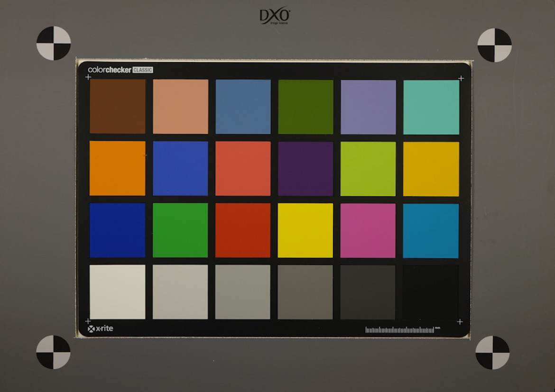This screenshot has width=555, height=392.
Task: Select the deep red patch
Action: coord(243,230)
